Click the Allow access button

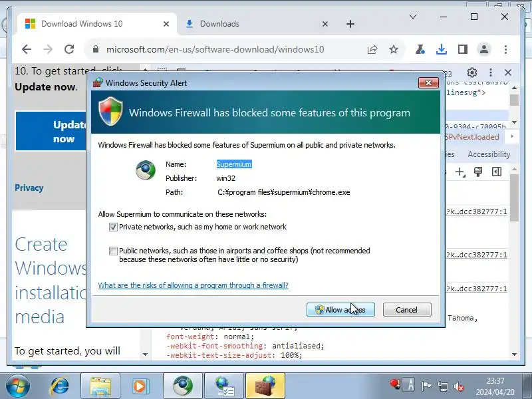point(340,310)
